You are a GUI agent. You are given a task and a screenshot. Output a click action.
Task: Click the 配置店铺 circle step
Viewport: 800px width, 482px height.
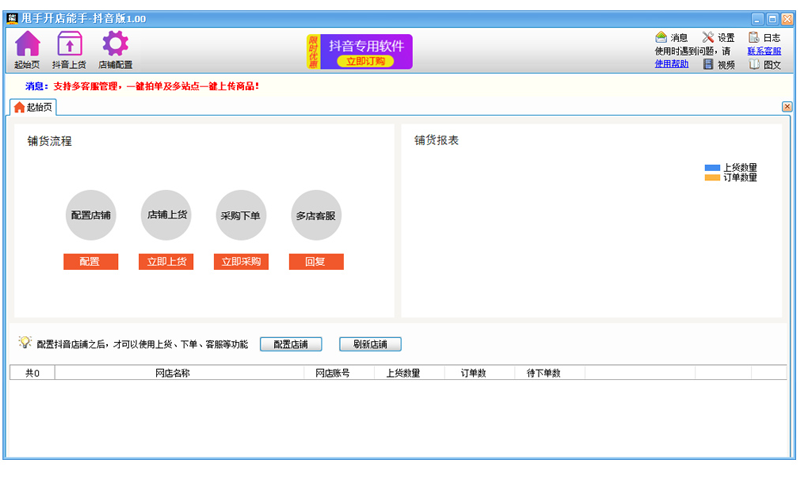[x=91, y=215]
